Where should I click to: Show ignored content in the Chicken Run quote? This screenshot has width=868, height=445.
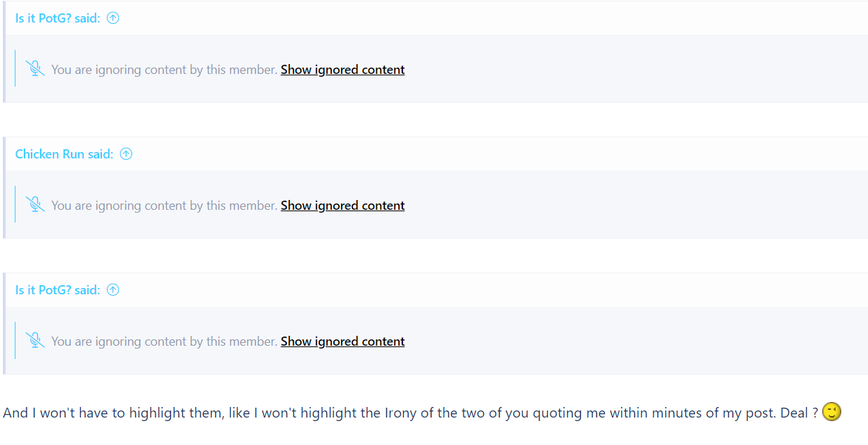[x=343, y=206]
